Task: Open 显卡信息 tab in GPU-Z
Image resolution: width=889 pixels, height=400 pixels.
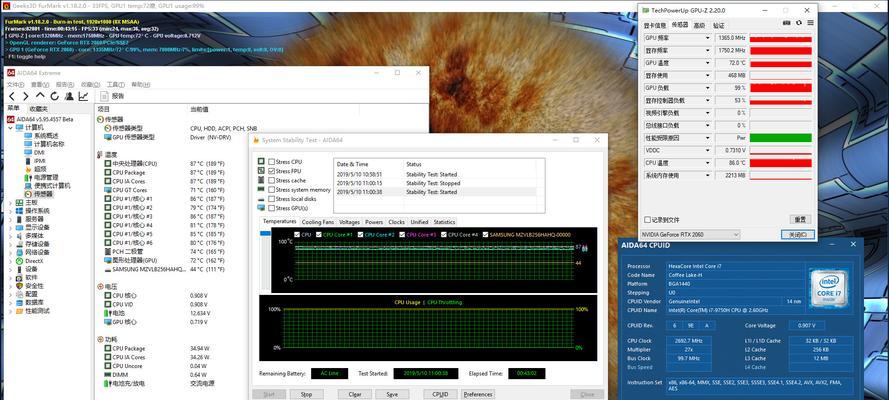Action: coord(655,25)
